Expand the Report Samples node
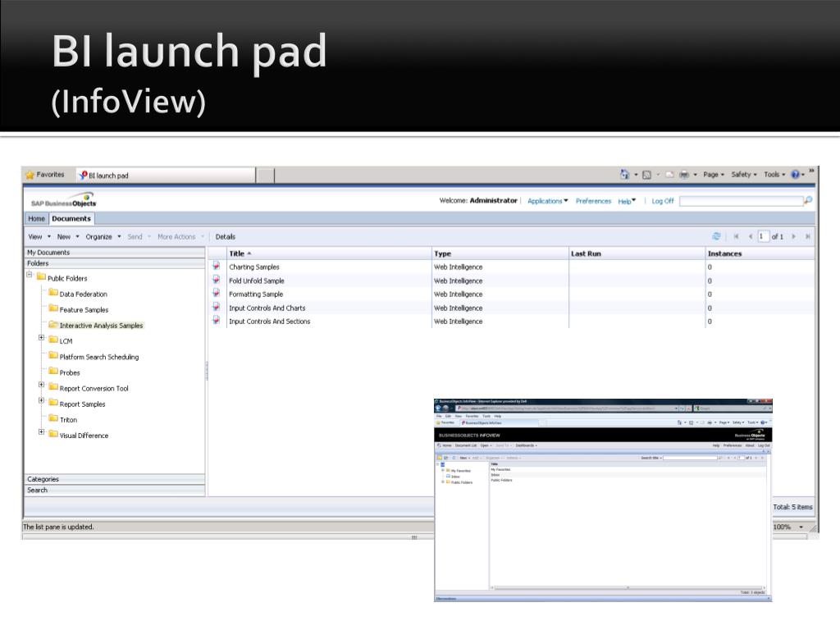 41,400
